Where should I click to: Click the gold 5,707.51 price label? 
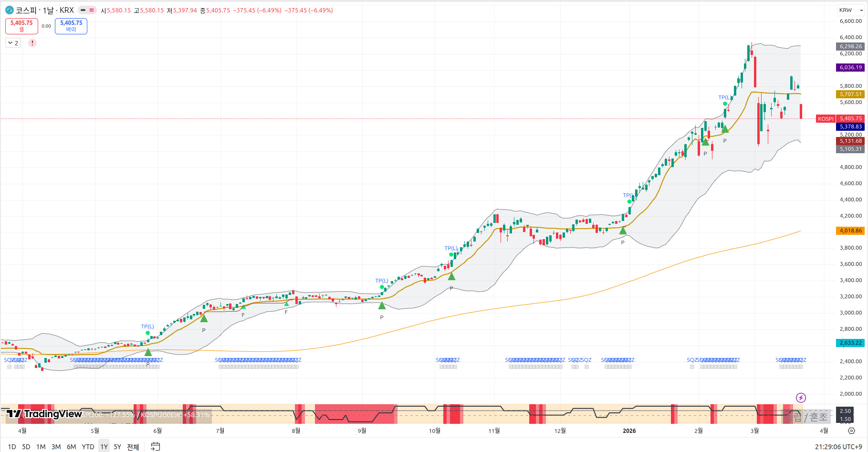851,94
